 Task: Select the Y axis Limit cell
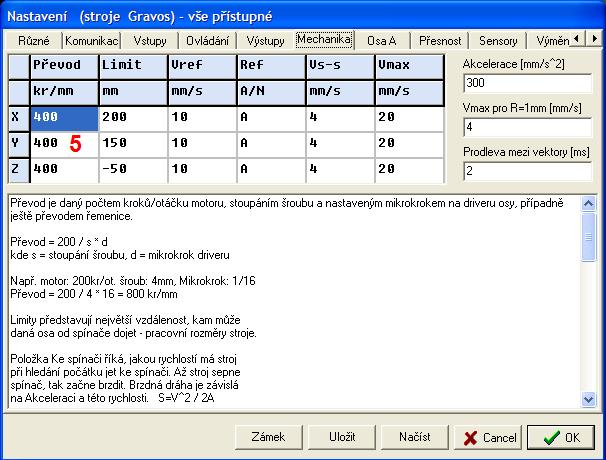131,143
